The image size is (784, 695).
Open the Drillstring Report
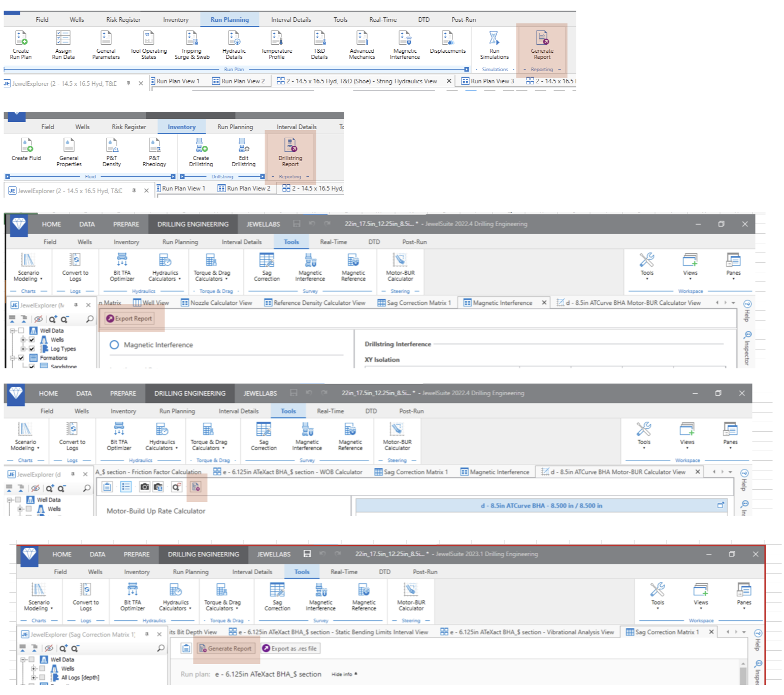coord(290,152)
